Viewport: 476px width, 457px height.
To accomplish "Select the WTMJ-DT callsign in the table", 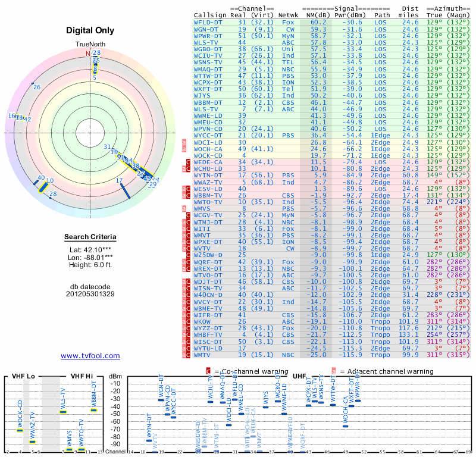I will pyautogui.click(x=208, y=222).
